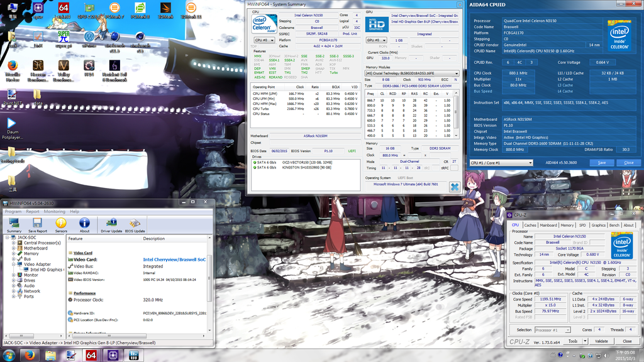Launch BIOS Update from HWiNFO64 toolbar
Image resolution: width=644 pixels, height=362 pixels.
click(135, 226)
